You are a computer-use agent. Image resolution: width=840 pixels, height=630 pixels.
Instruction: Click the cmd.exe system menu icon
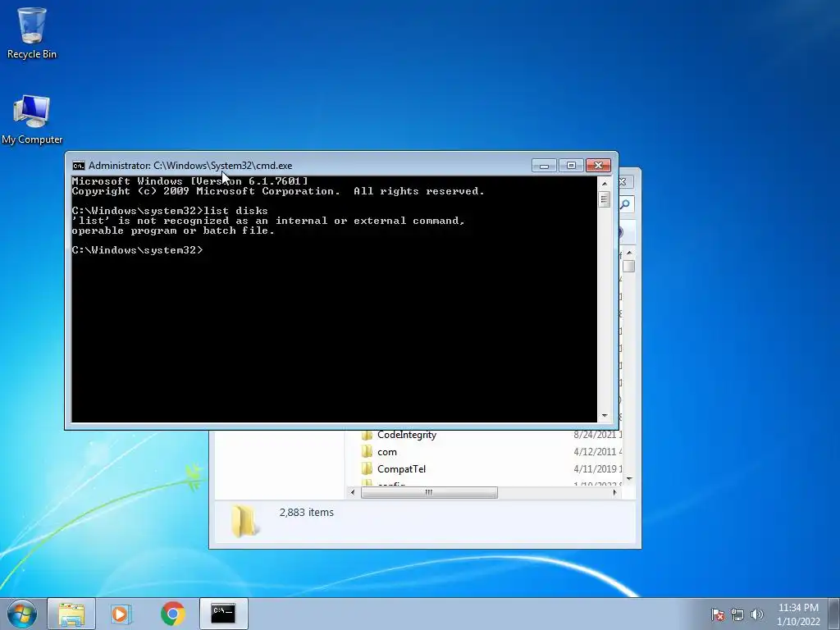79,166
